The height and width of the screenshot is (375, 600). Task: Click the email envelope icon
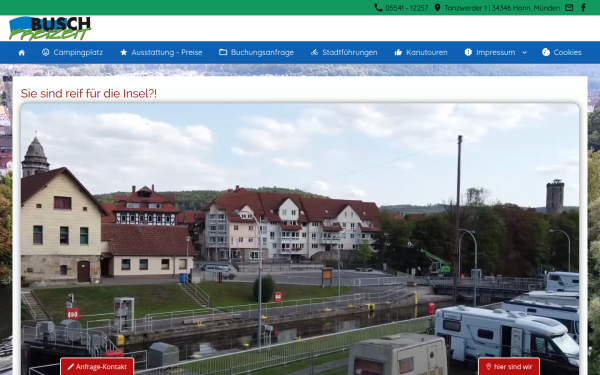tap(569, 8)
